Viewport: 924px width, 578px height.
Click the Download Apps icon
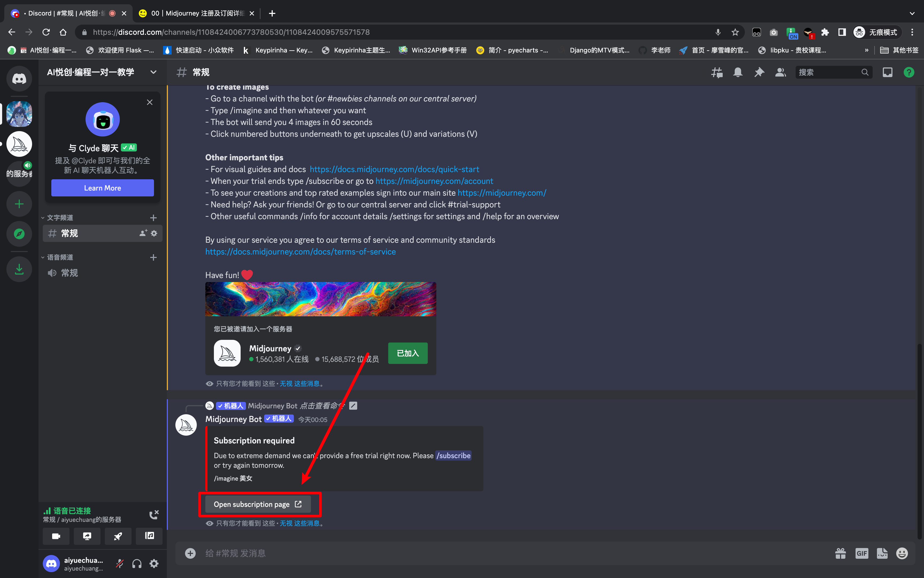tap(19, 269)
